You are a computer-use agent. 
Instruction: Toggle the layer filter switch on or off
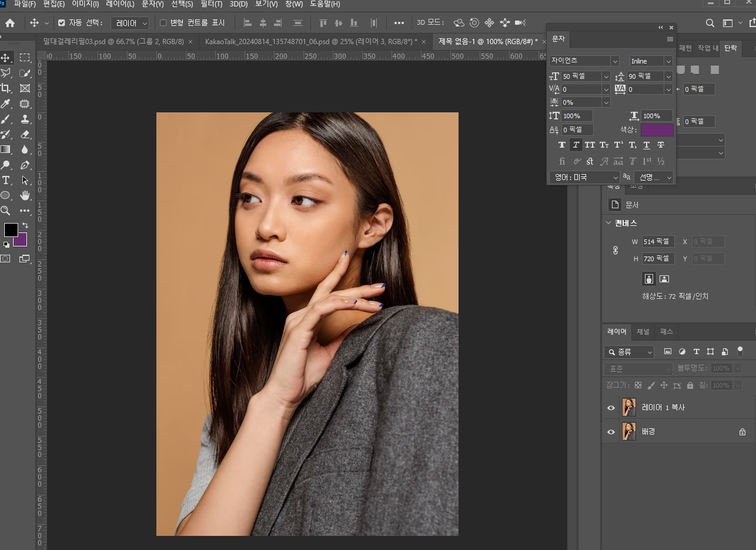pos(740,351)
